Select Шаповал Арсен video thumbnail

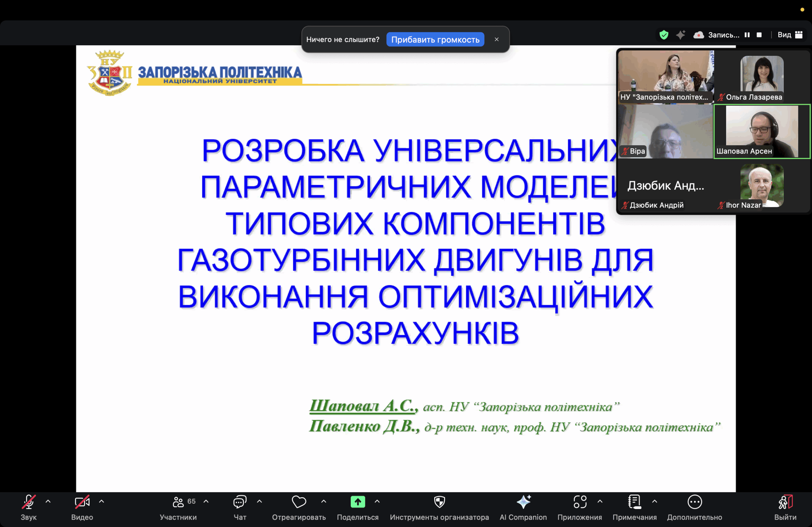(x=762, y=131)
